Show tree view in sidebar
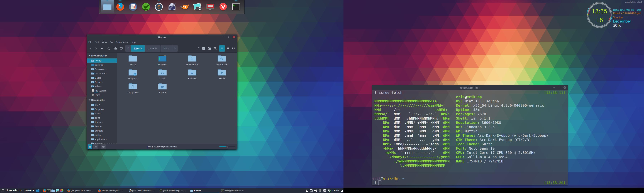644x193 pixels. pos(96,147)
